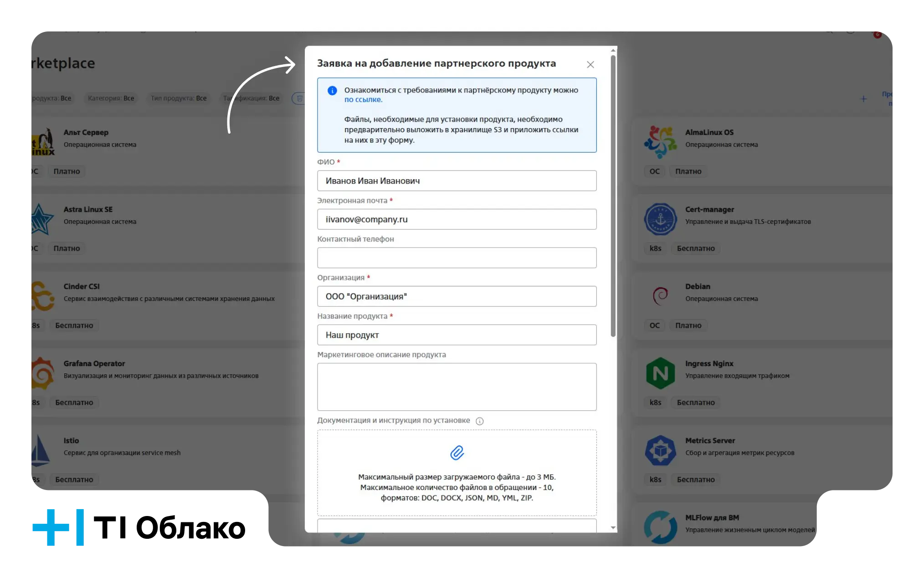Viewport: 924px width, 578px height.
Task: Open the Astra Linux SE product title
Action: [x=88, y=210]
